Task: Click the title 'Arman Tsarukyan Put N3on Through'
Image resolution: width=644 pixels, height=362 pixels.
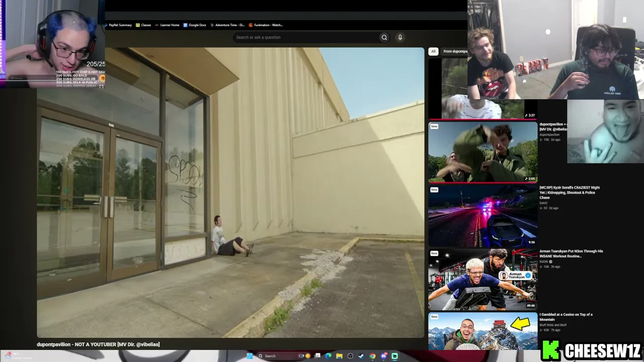Action: click(571, 253)
